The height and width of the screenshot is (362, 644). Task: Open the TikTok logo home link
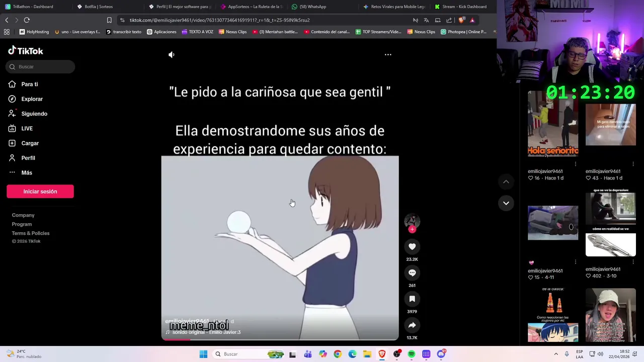click(26, 50)
